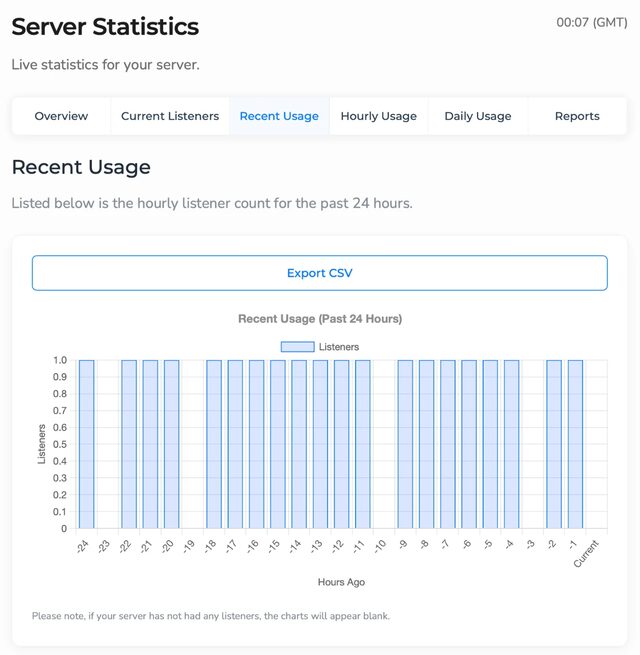Click the '0.5' y-axis value
This screenshot has height=655, width=640.
tap(60, 444)
